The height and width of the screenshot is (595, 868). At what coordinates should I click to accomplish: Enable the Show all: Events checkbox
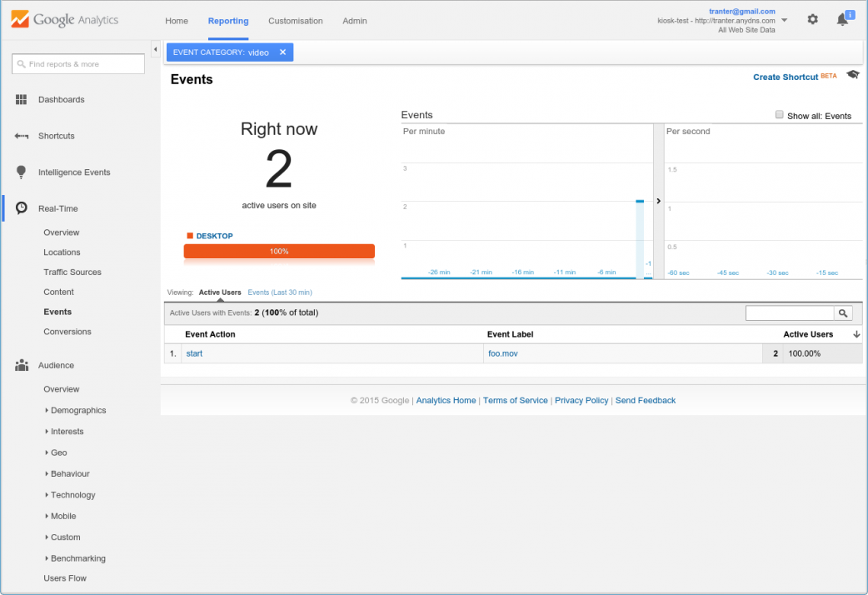coord(779,115)
